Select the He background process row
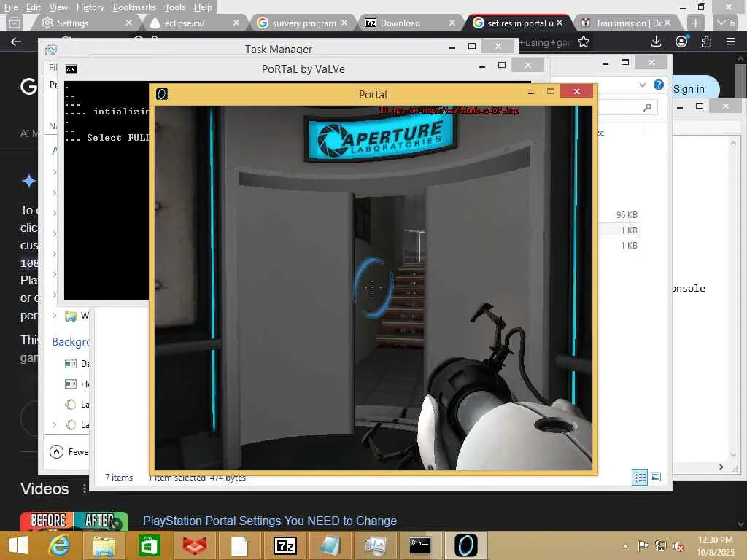The height and width of the screenshot is (560, 747). [x=77, y=384]
